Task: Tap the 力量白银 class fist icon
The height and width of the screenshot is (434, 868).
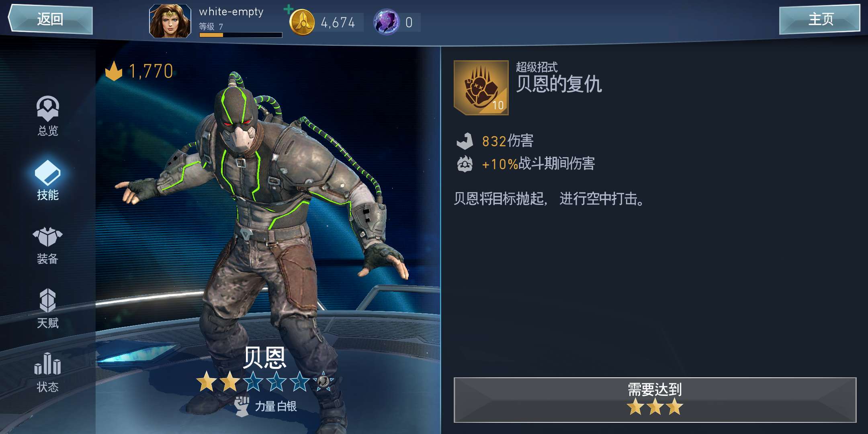Action: point(242,406)
